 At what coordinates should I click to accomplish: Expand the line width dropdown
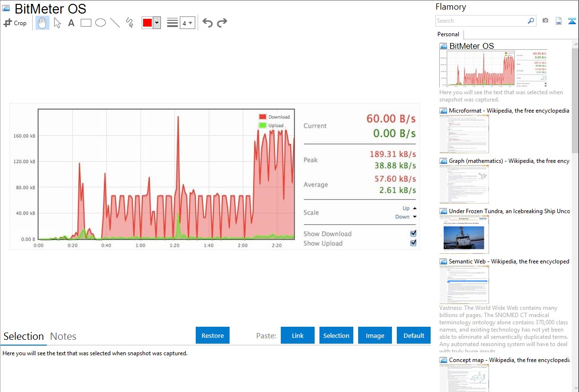click(x=187, y=23)
